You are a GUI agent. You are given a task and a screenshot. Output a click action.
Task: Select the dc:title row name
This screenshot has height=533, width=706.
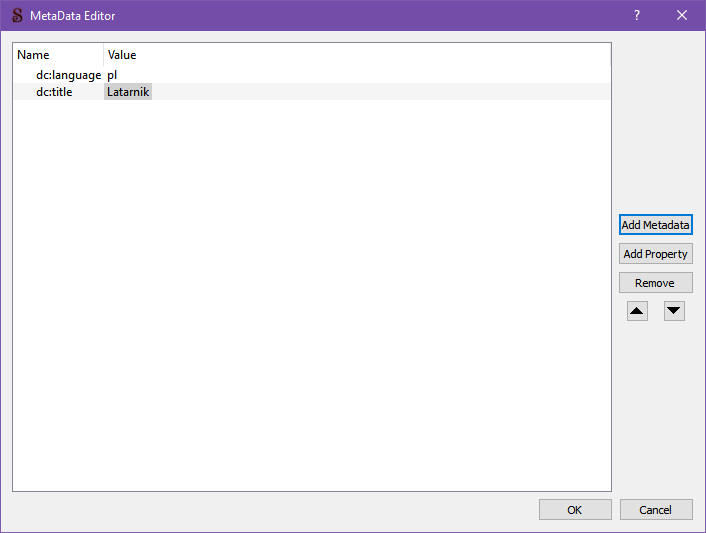pyautogui.click(x=54, y=92)
